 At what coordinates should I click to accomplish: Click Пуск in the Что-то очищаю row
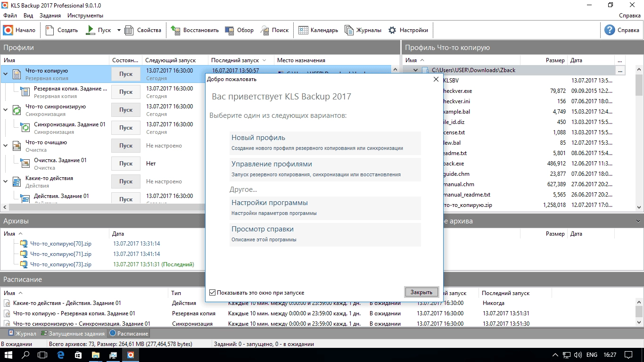point(126,146)
